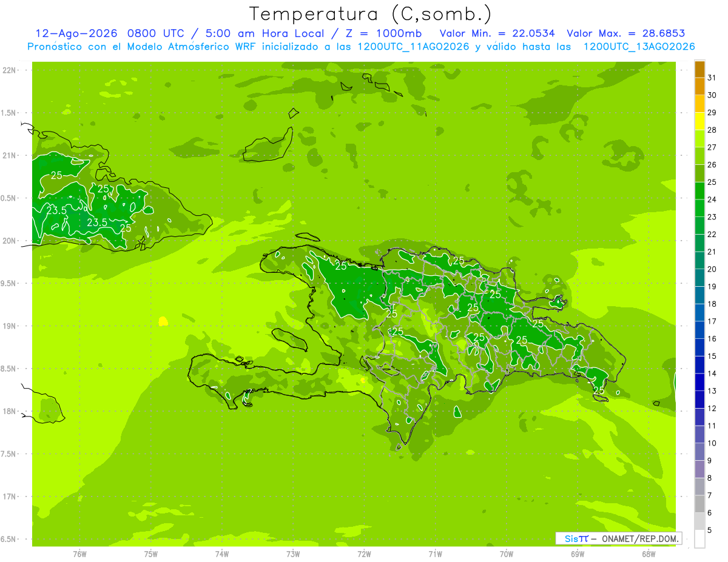Click the "31" color scale label
Screen dimensions: 728x562
[712, 78]
